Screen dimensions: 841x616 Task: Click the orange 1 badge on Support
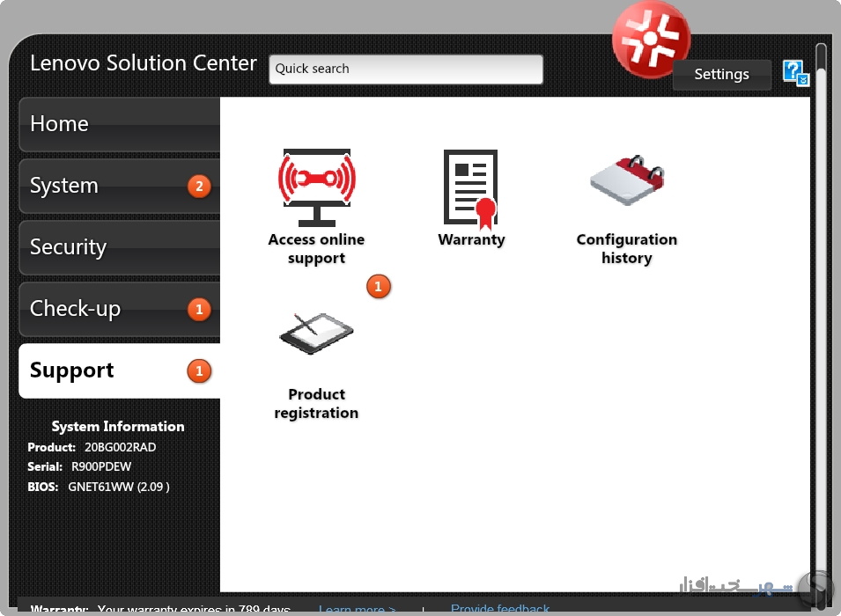pos(199,371)
